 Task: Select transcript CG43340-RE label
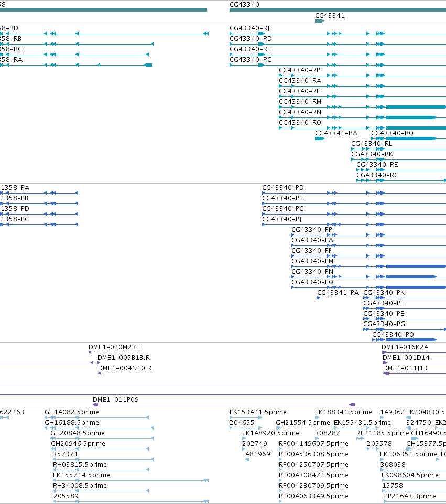click(x=377, y=165)
